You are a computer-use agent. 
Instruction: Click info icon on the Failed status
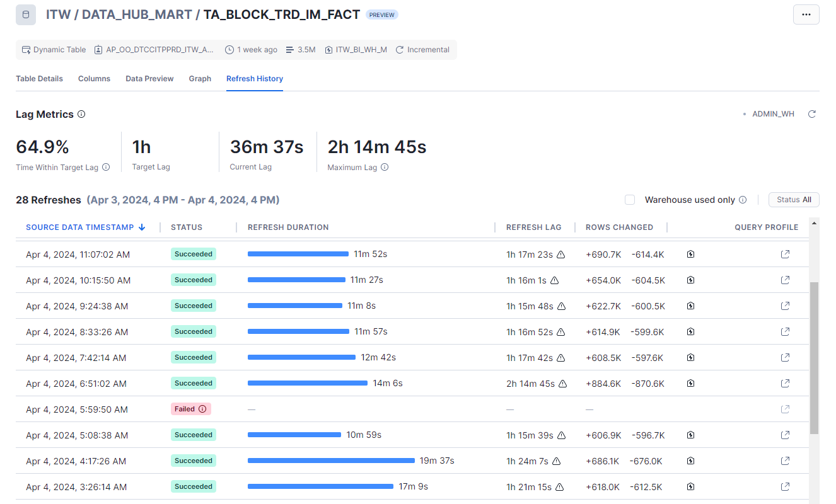point(202,409)
